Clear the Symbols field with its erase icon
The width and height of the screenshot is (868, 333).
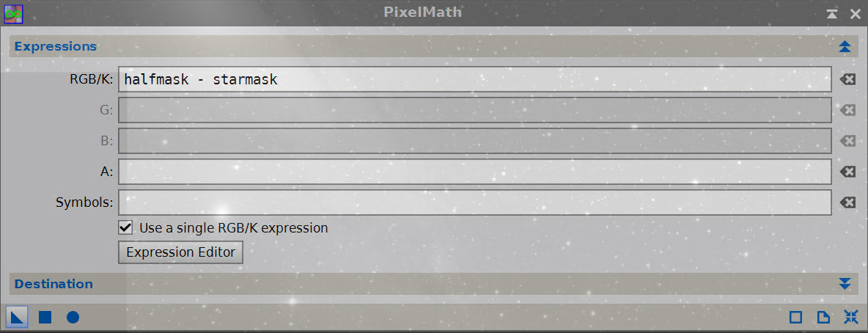pyautogui.click(x=847, y=202)
